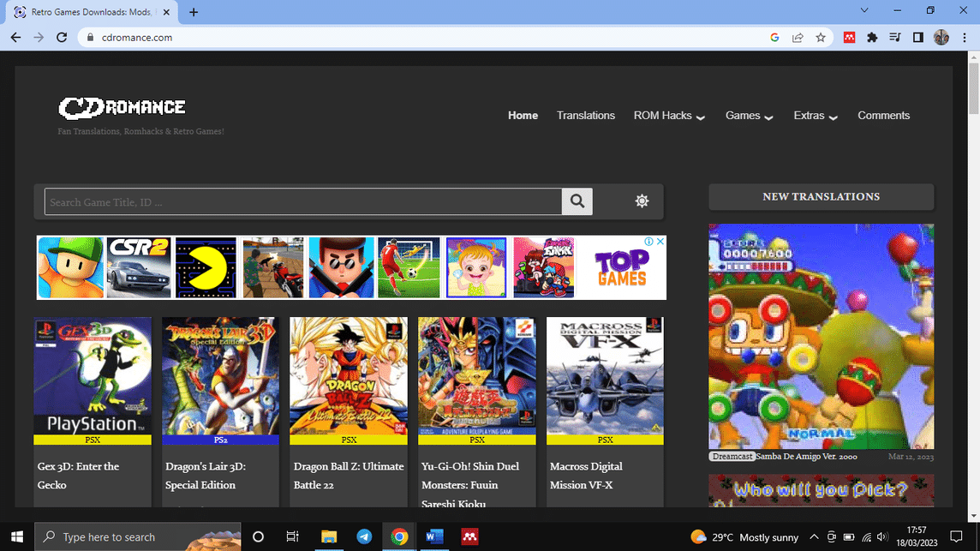
Task: Open Task View on the taskbar
Action: [292, 536]
